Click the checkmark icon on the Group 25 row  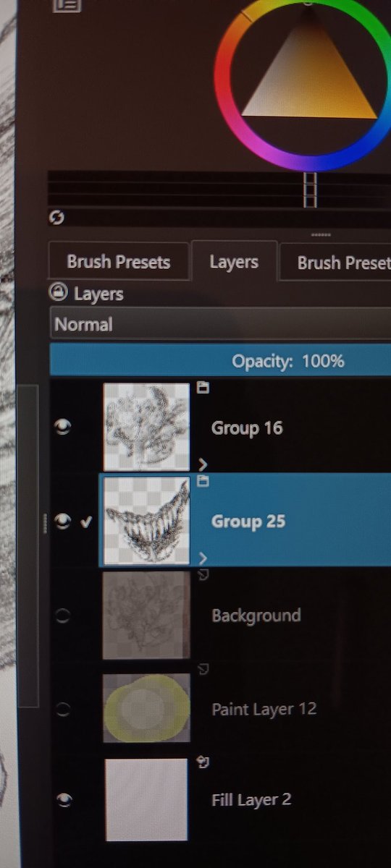click(87, 522)
